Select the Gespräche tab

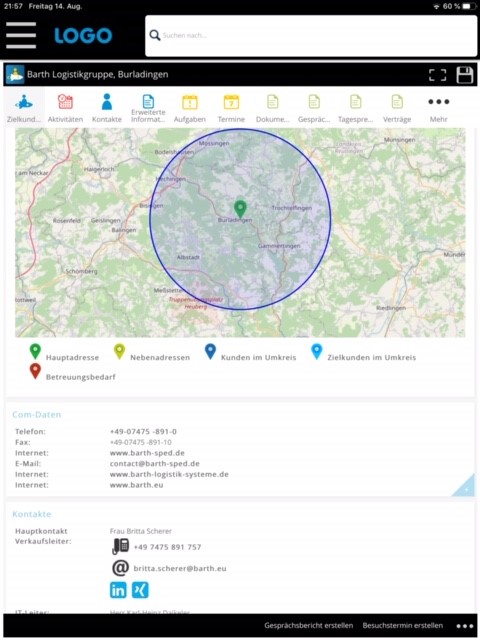click(x=314, y=108)
